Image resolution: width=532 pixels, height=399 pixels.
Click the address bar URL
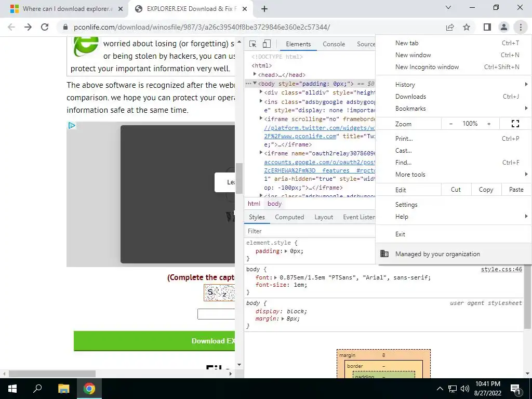tap(202, 27)
